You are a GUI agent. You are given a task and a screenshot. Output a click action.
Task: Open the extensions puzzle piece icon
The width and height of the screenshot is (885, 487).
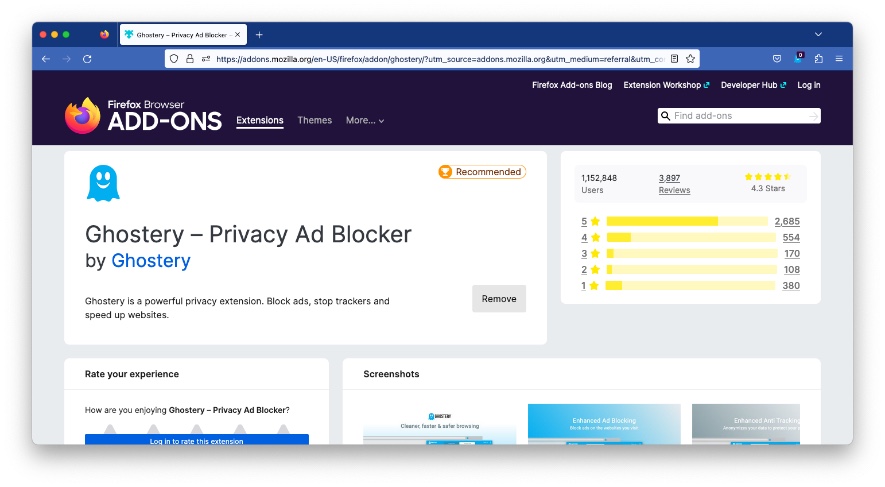pos(819,59)
